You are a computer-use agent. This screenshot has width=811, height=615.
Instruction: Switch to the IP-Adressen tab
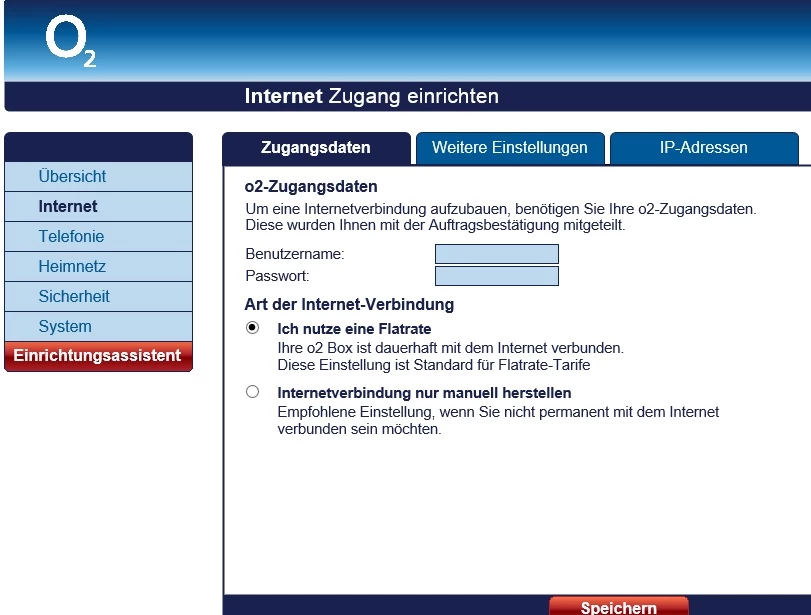[x=704, y=148]
